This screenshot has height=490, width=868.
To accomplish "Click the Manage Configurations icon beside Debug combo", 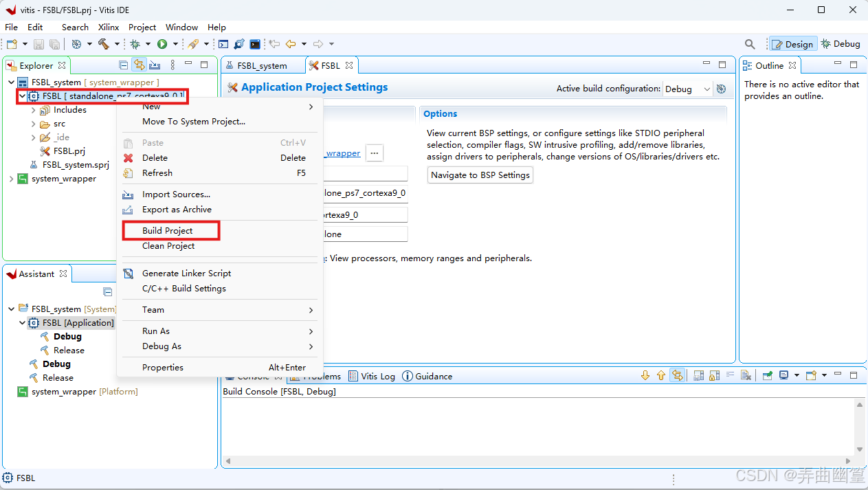I will pos(721,89).
